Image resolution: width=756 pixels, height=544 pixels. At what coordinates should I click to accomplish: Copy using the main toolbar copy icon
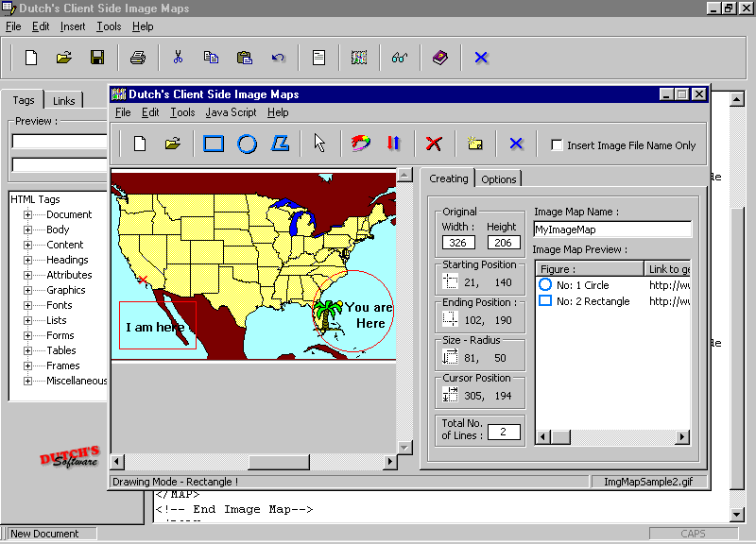point(211,58)
